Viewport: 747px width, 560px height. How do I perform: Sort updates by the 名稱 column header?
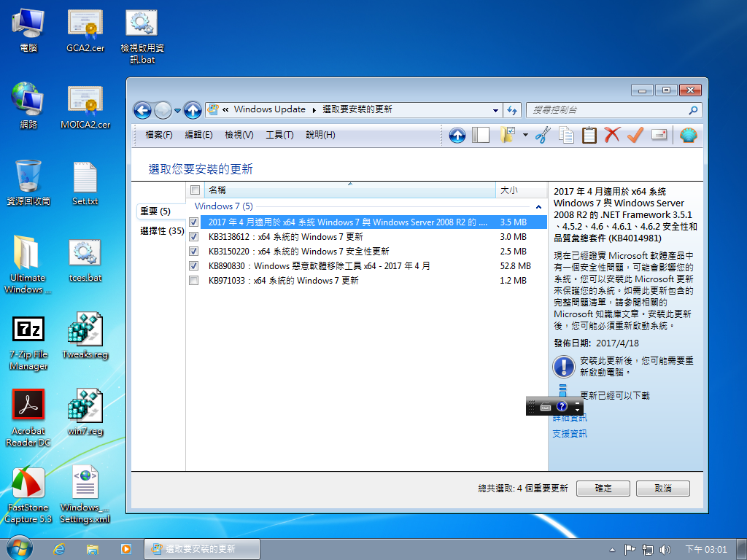350,190
